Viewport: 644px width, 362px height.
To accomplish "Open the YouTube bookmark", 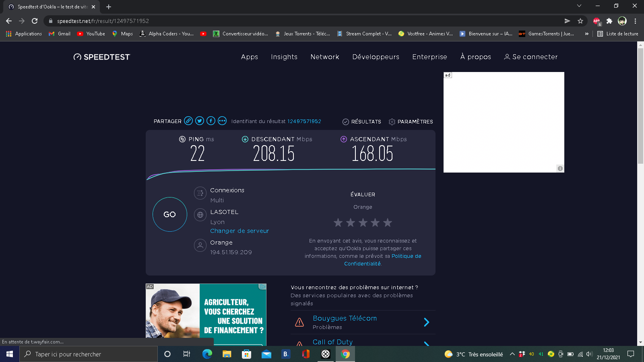I will [x=91, y=34].
